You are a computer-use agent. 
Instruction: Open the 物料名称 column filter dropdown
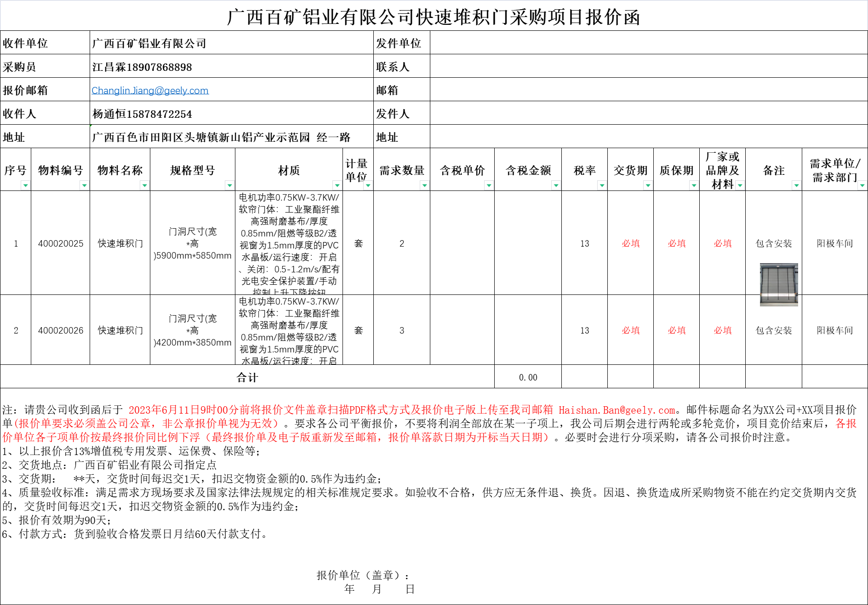(x=144, y=185)
